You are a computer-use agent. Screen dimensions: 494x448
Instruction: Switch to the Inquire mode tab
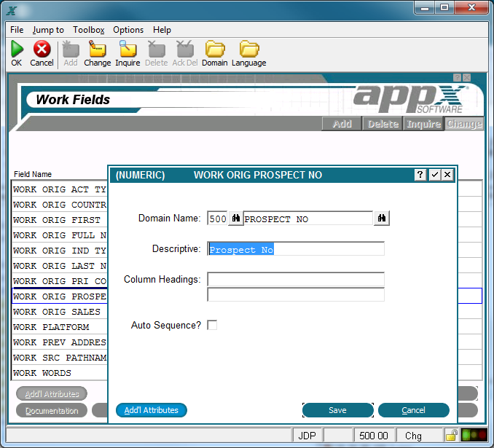pos(424,124)
